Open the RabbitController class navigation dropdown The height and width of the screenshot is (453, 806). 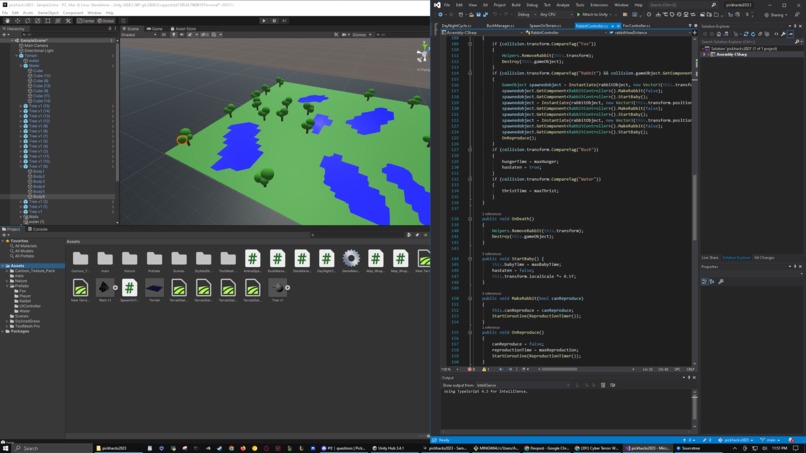coord(564,33)
